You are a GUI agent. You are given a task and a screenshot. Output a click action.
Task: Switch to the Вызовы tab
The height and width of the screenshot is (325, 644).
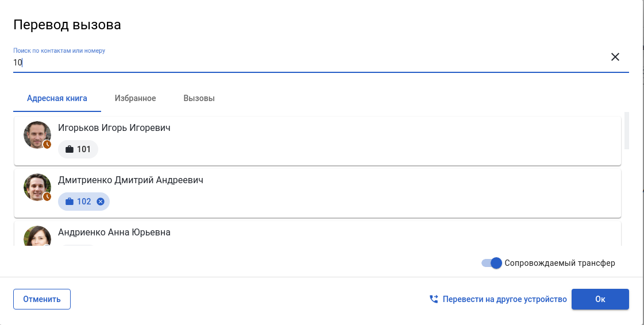[x=199, y=98]
